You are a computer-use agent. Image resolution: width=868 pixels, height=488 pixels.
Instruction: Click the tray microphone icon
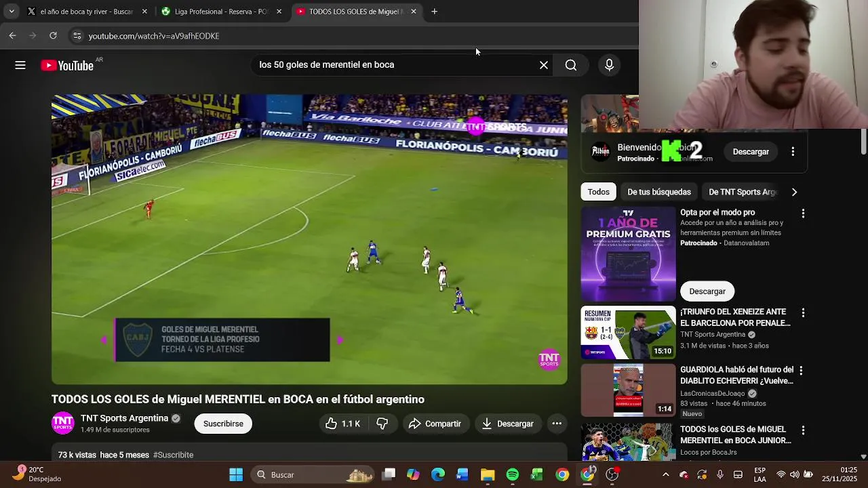tap(720, 474)
